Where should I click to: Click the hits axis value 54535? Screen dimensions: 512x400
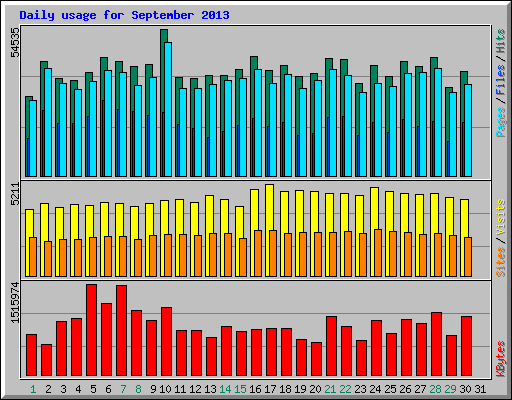click(15, 42)
